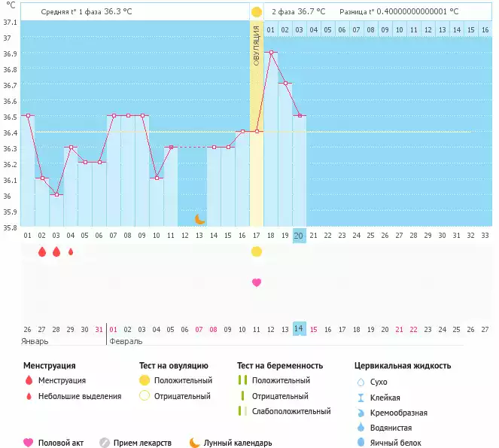Click the small spotting drop under cycle day 04
The width and height of the screenshot is (499, 448).
click(71, 252)
